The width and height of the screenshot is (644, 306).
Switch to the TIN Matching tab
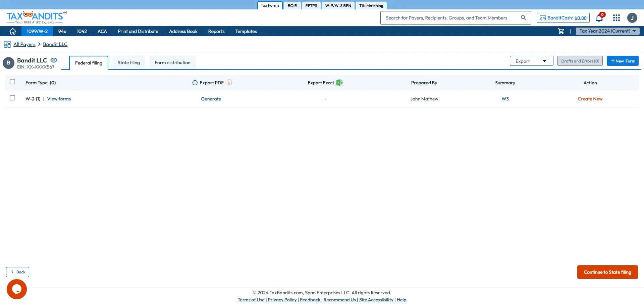pos(371,6)
